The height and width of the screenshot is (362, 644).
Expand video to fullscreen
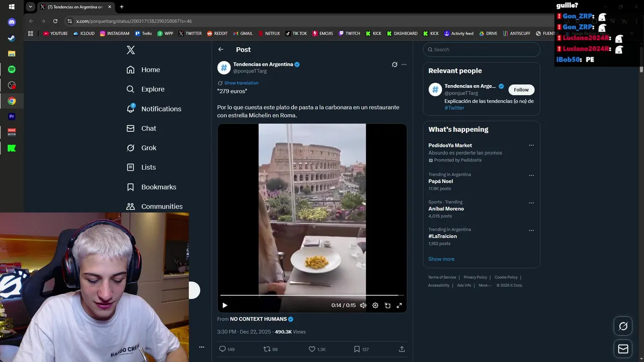coord(399,305)
